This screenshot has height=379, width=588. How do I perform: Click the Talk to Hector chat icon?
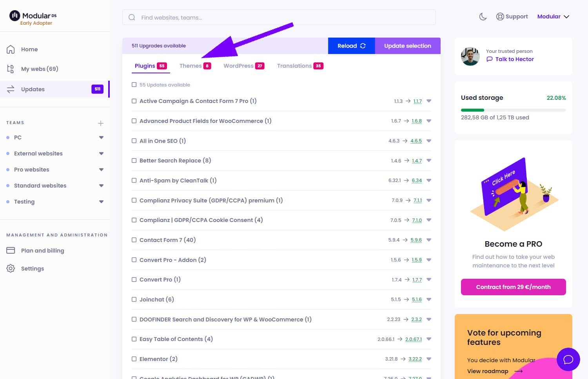point(489,59)
